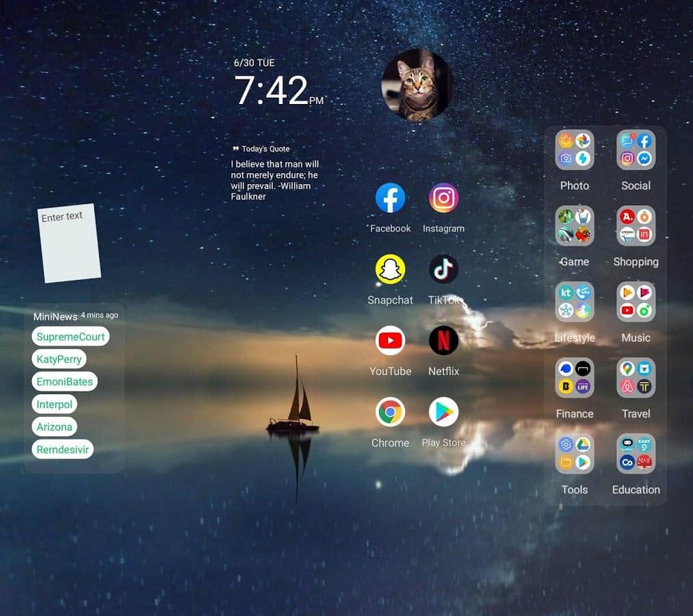Expand the Photo folder
The height and width of the screenshot is (616, 693).
575,151
